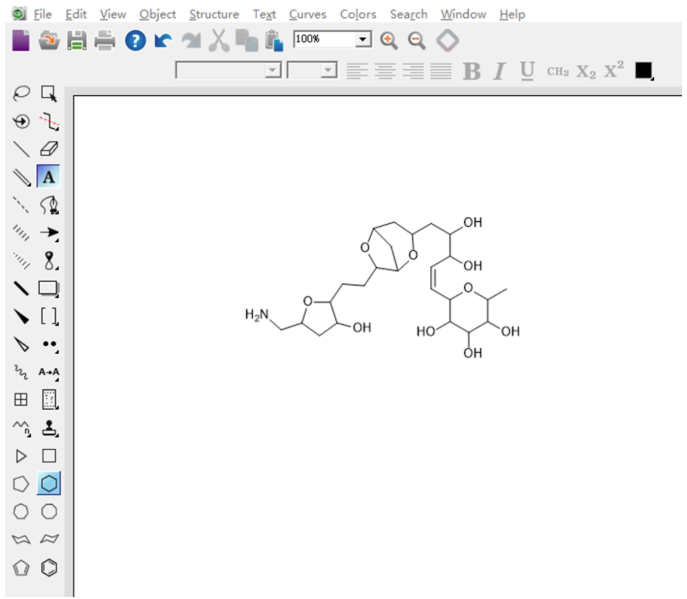Select the Acyclic Chain tool
The image size is (687, 599).
[21, 428]
